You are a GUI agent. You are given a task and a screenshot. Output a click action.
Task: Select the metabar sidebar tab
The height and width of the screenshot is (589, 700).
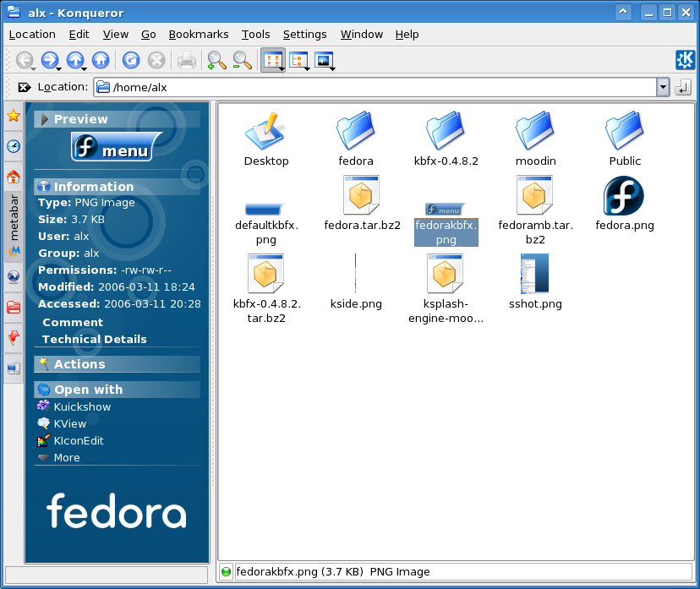14,226
